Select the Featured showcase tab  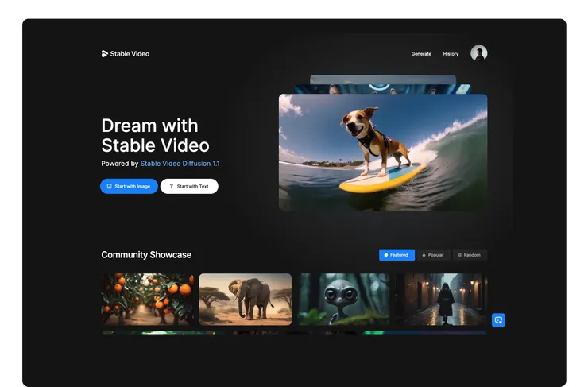[397, 255]
